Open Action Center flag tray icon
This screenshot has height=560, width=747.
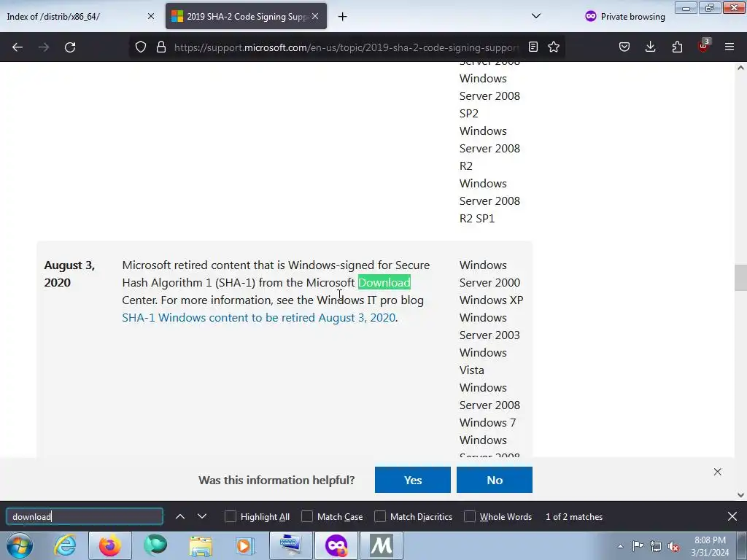tap(638, 546)
